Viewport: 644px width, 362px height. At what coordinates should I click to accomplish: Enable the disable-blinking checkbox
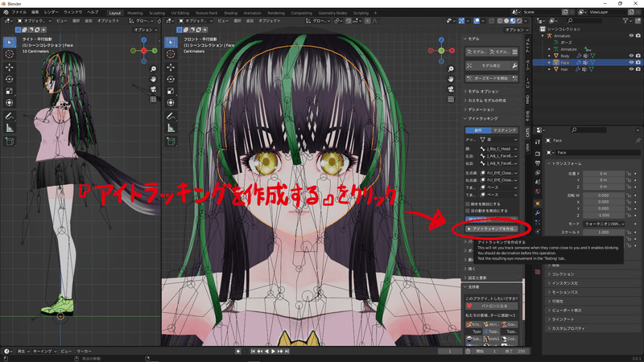[x=468, y=204]
